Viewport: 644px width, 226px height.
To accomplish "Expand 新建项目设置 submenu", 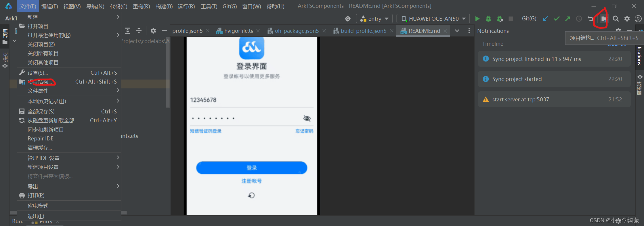I will click(69, 167).
